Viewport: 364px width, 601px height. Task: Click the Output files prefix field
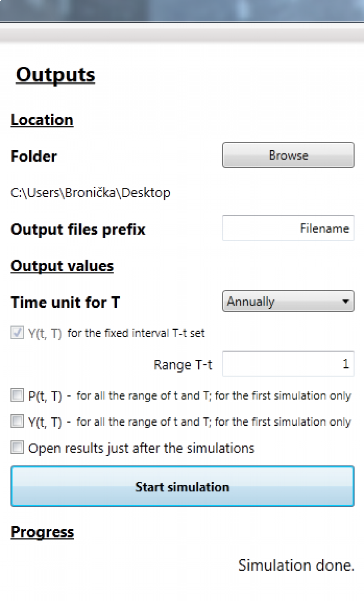(288, 228)
